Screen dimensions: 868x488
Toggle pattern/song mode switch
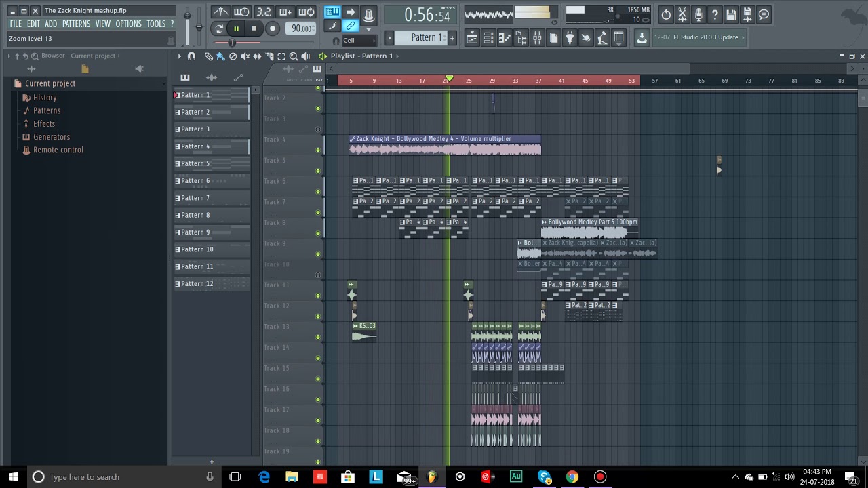[218, 28]
